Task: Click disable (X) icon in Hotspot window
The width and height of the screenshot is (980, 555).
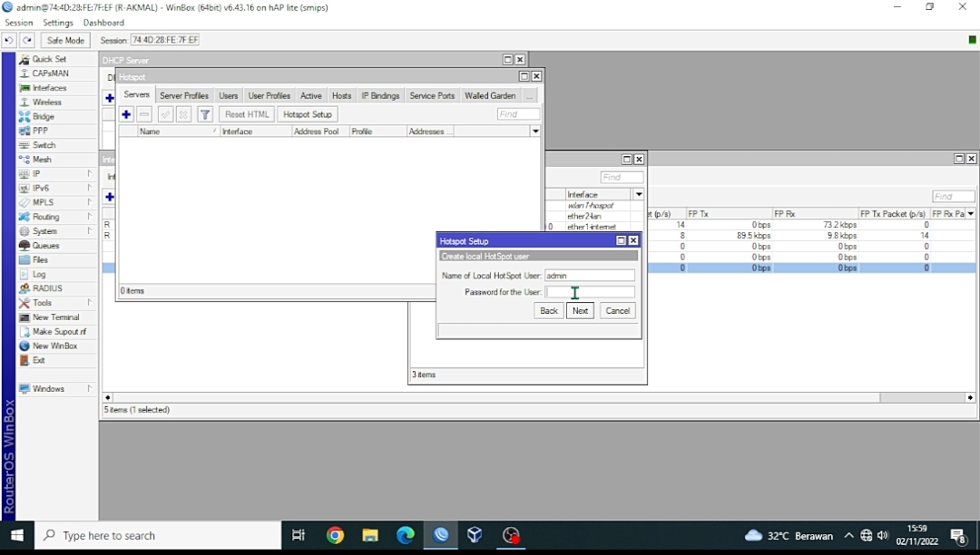Action: pos(183,114)
